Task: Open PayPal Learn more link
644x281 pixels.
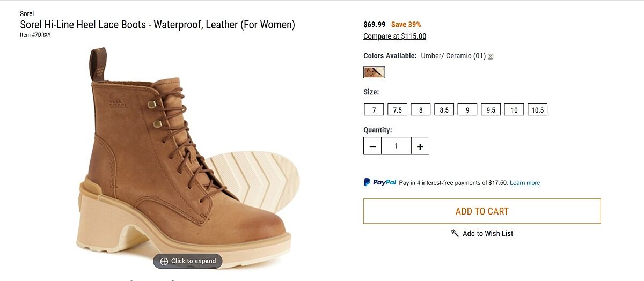Action: pyautogui.click(x=524, y=183)
